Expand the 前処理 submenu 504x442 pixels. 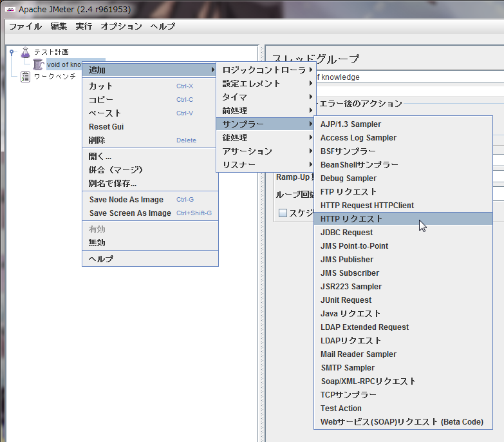[x=266, y=111]
